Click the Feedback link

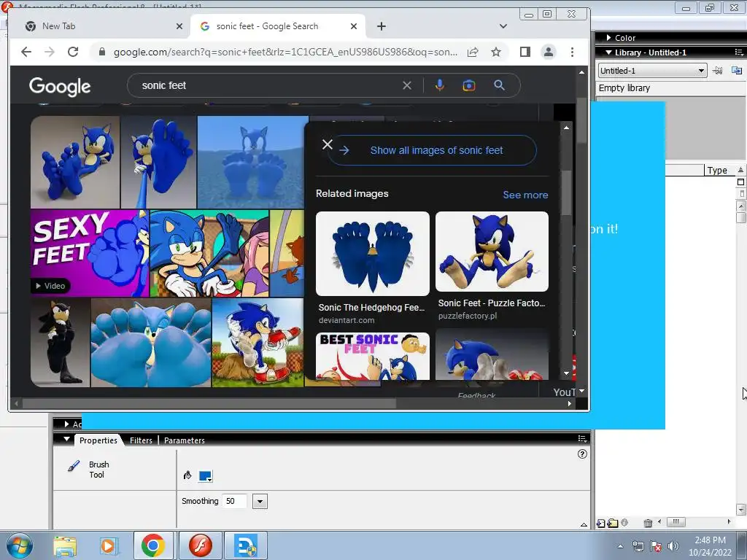[476, 394]
